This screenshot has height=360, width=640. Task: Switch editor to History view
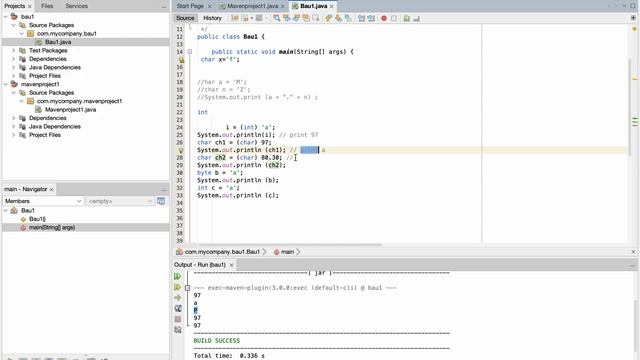tap(212, 18)
